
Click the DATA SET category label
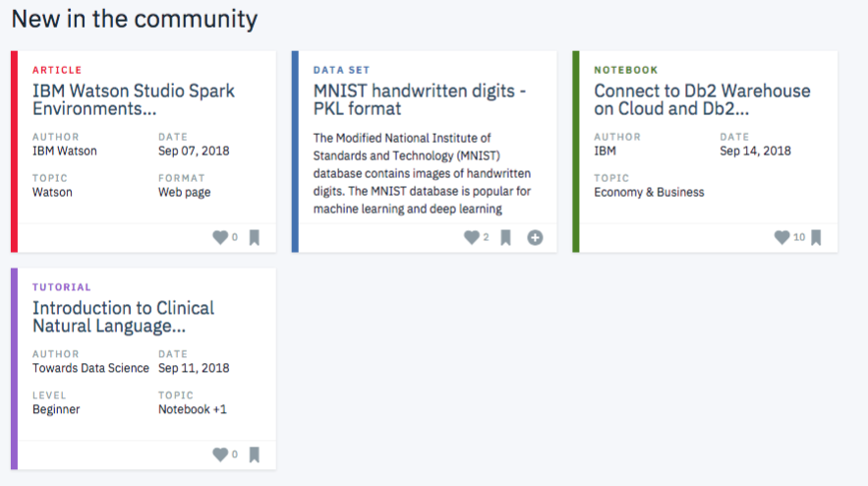coord(341,70)
